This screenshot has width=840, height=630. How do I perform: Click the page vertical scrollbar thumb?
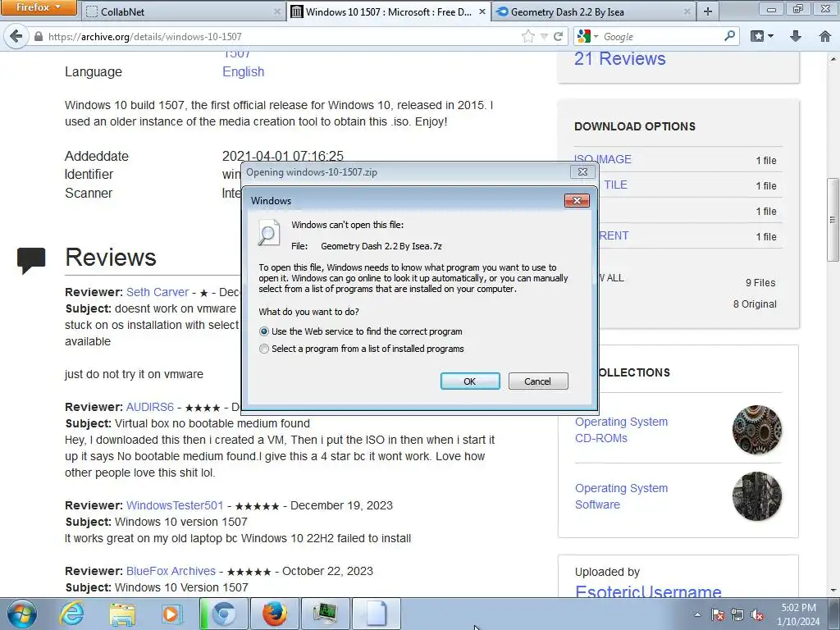[x=833, y=220]
